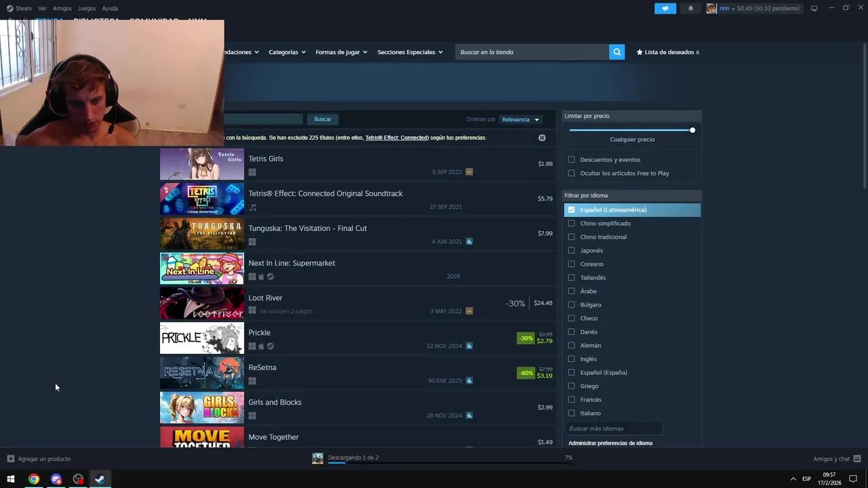The height and width of the screenshot is (488, 868).
Task: Open the ReSetna game thumbnail
Action: point(202,373)
